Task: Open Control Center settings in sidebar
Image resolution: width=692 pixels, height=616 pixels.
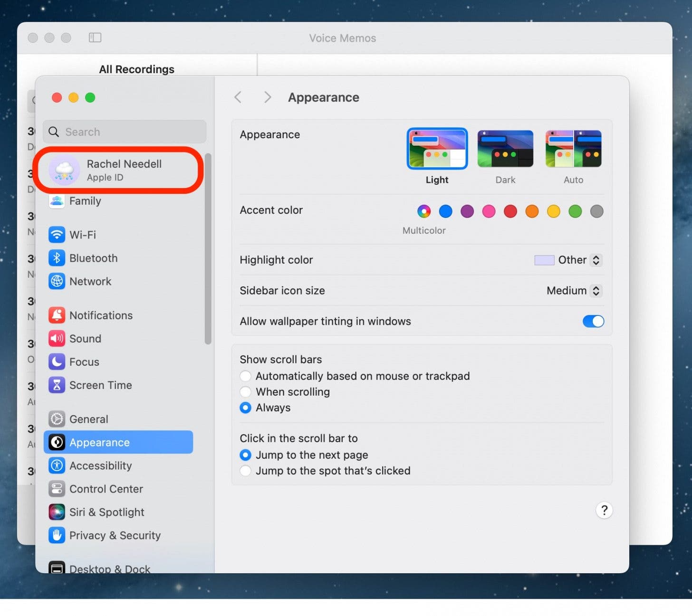Action: point(106,489)
